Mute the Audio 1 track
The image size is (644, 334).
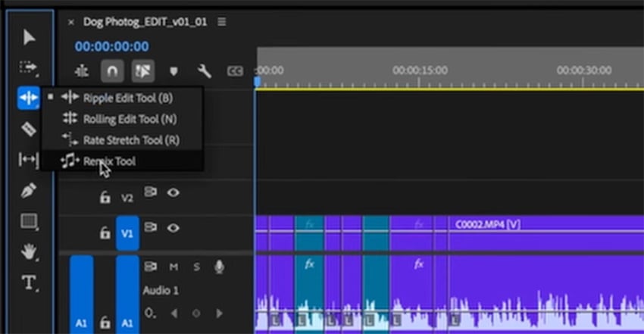point(174,267)
